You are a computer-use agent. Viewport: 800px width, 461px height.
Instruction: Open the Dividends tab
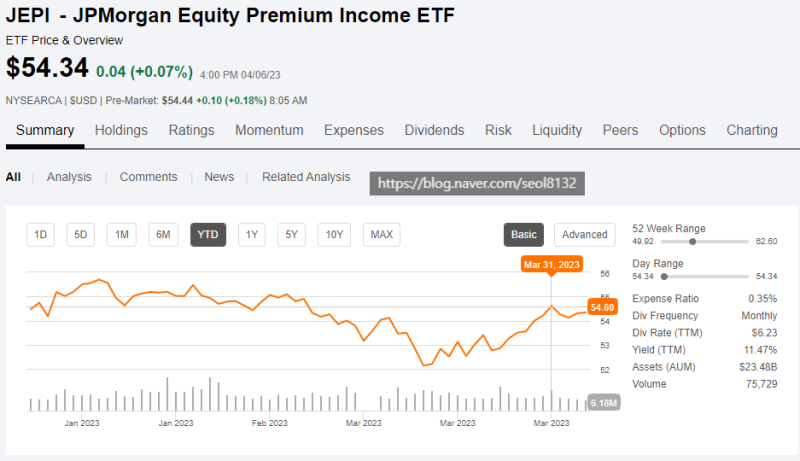coord(434,130)
